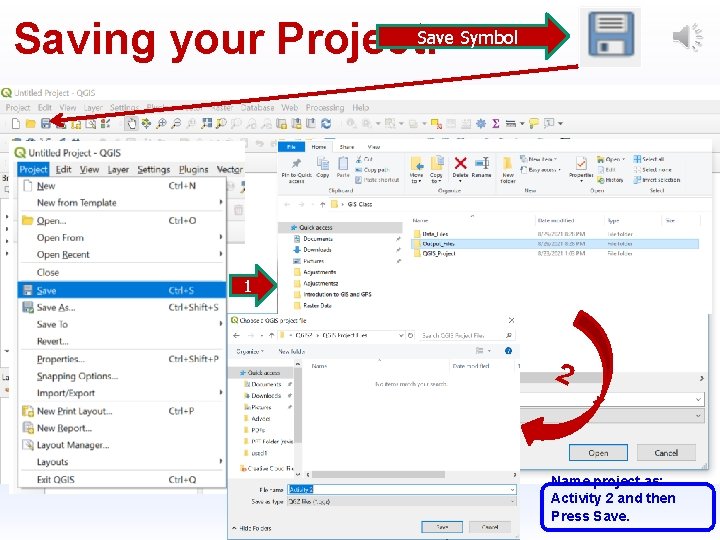Click New folder in save dialog toolbar
This screenshot has width=720, height=540.
292,351
